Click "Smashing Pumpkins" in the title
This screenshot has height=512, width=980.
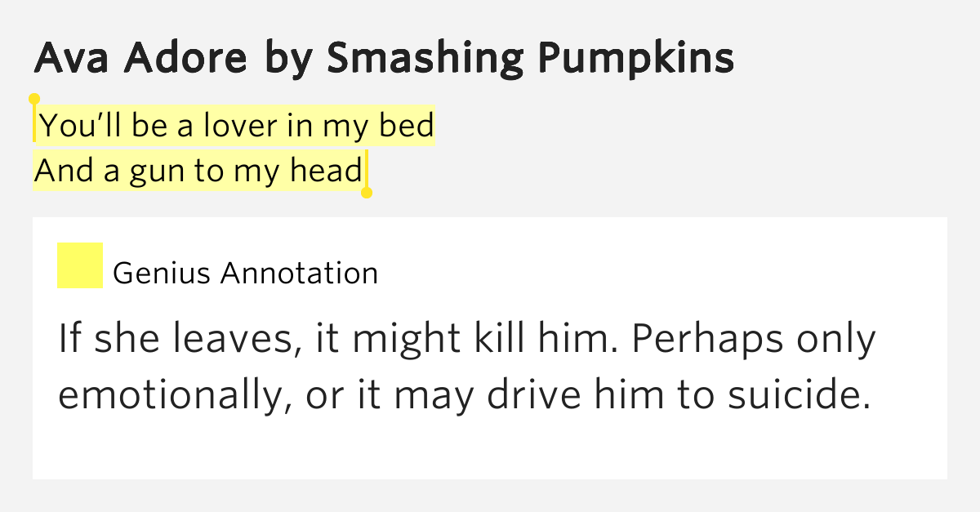(x=519, y=59)
